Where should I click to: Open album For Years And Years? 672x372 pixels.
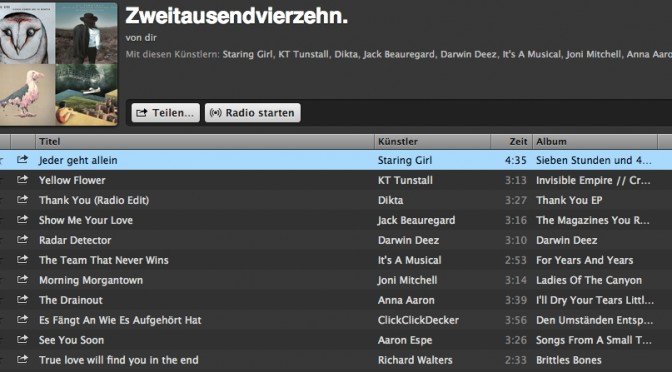tap(585, 260)
